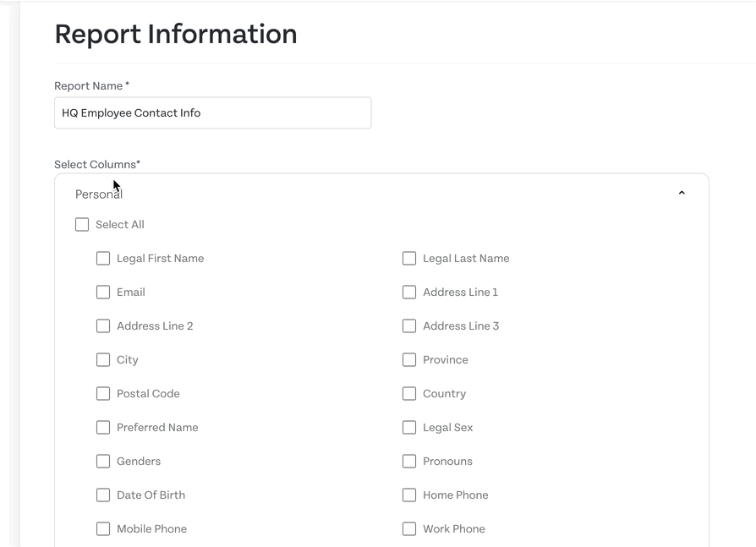Tick the Postal Code checkbox
The image size is (756, 547).
[103, 393]
